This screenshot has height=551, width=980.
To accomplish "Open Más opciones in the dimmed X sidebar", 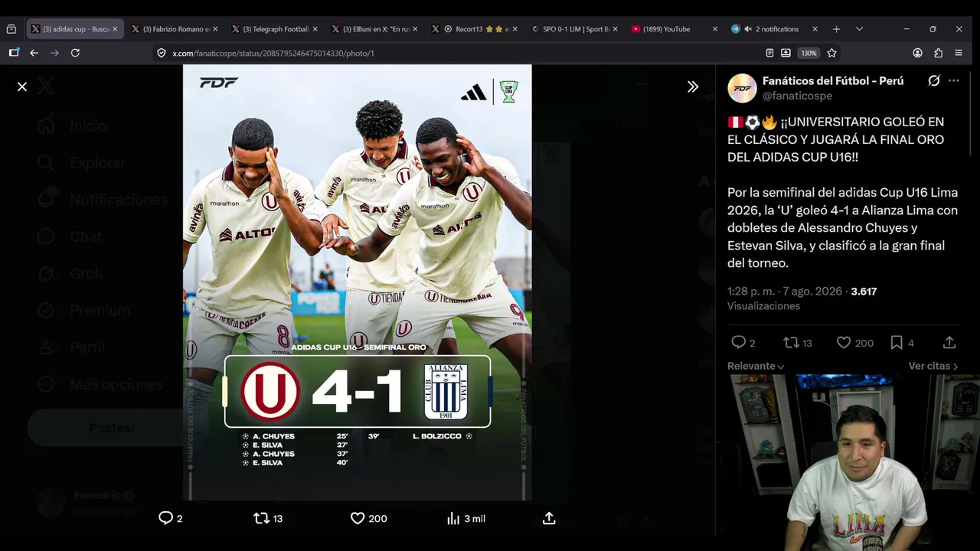I will click(x=101, y=384).
